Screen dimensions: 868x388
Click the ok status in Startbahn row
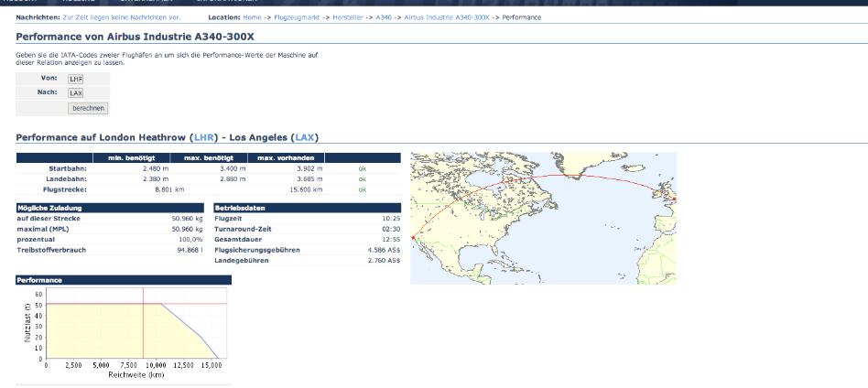coord(362,168)
